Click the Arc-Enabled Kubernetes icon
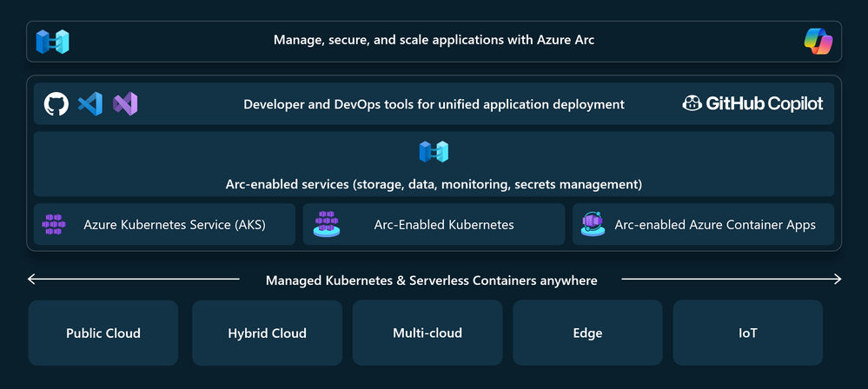This screenshot has height=389, width=868. coord(327,224)
